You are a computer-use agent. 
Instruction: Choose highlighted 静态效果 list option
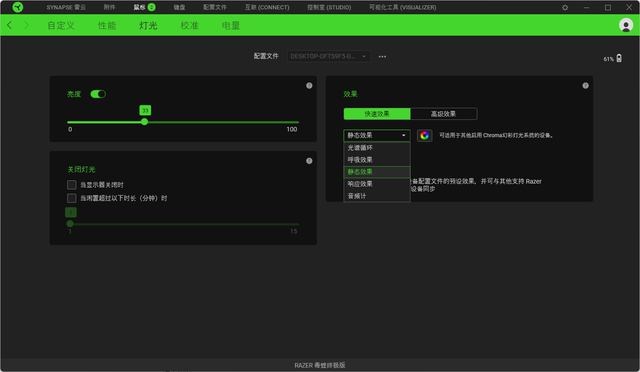[376, 172]
